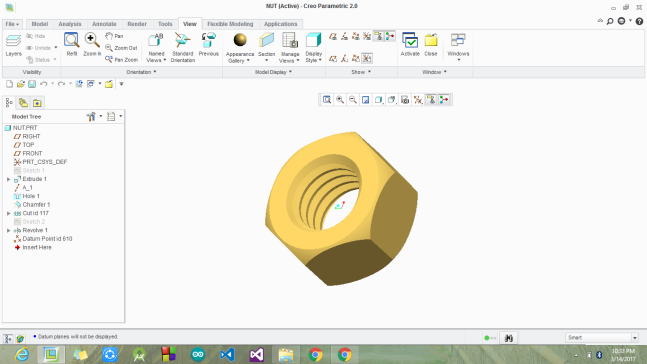
Task: Click the Refit view icon
Action: click(72, 45)
